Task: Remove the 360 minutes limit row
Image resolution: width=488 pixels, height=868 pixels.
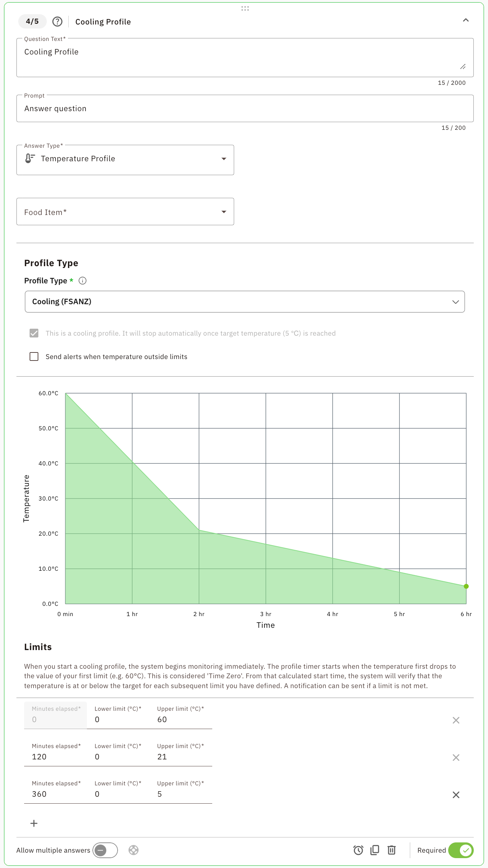Action: click(456, 795)
